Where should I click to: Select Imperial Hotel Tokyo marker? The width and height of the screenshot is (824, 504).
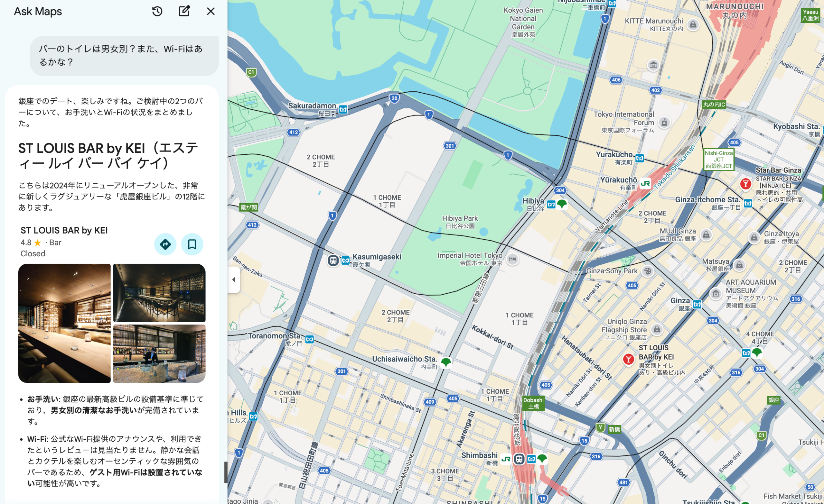pos(512,259)
